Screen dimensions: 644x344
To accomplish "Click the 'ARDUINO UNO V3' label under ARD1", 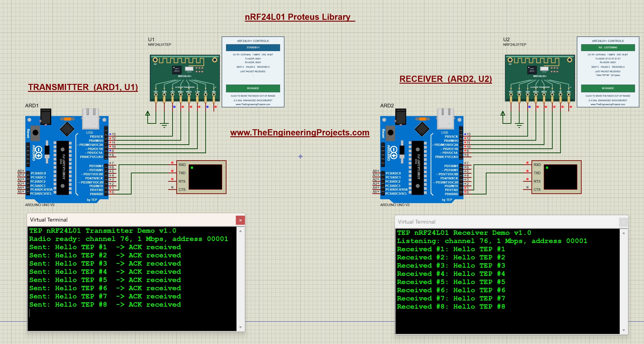I will (40, 205).
